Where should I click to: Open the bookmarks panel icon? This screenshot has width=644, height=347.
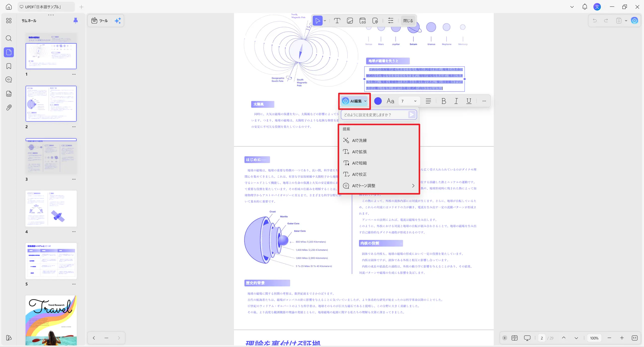click(9, 66)
